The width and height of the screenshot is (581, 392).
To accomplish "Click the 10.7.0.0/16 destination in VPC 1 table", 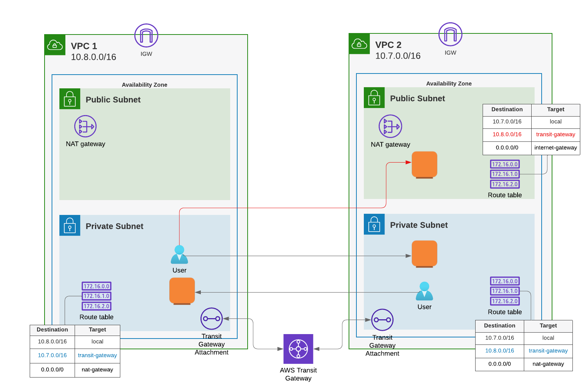I will pos(52,355).
